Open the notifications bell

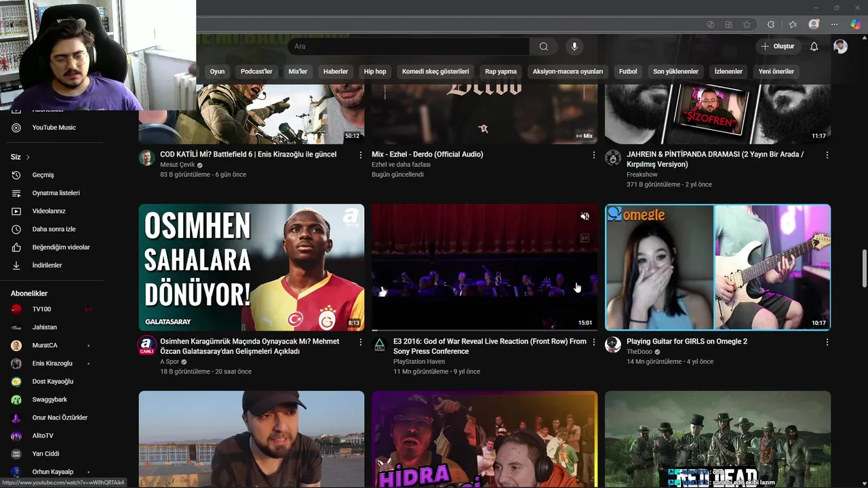(x=814, y=46)
